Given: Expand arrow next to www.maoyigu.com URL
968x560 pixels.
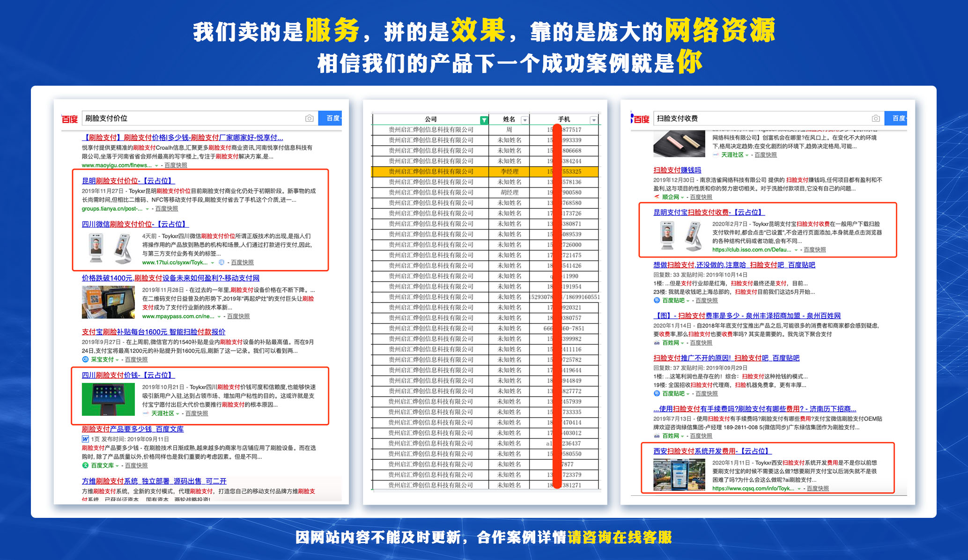Looking at the screenshot, I should [156, 166].
